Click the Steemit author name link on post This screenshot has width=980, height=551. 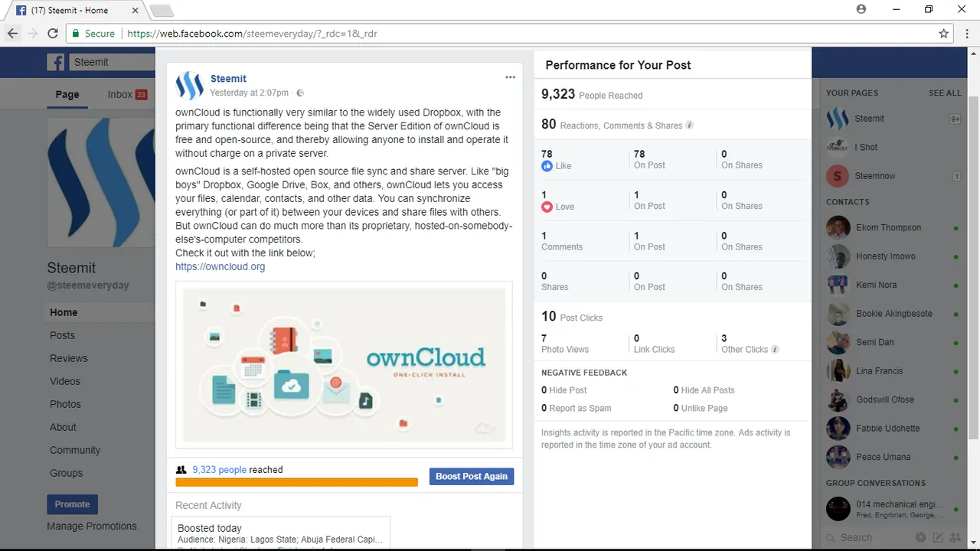228,79
